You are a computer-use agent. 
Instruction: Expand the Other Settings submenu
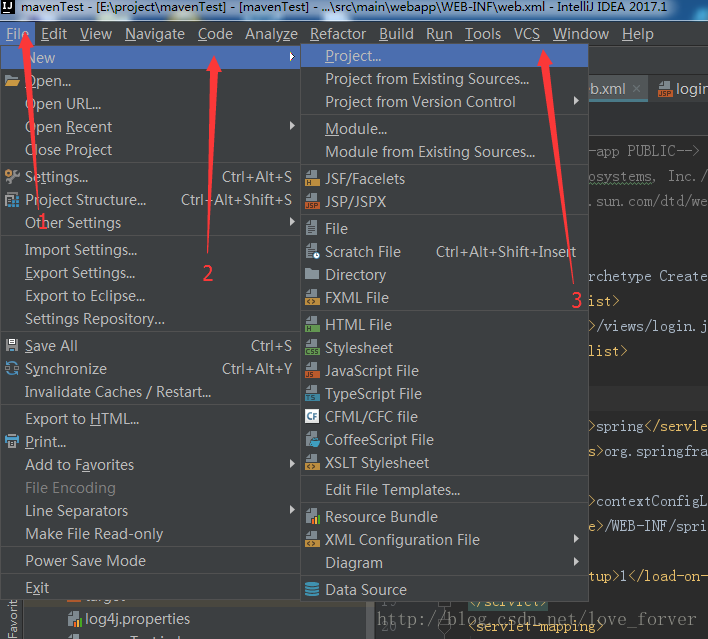292,222
